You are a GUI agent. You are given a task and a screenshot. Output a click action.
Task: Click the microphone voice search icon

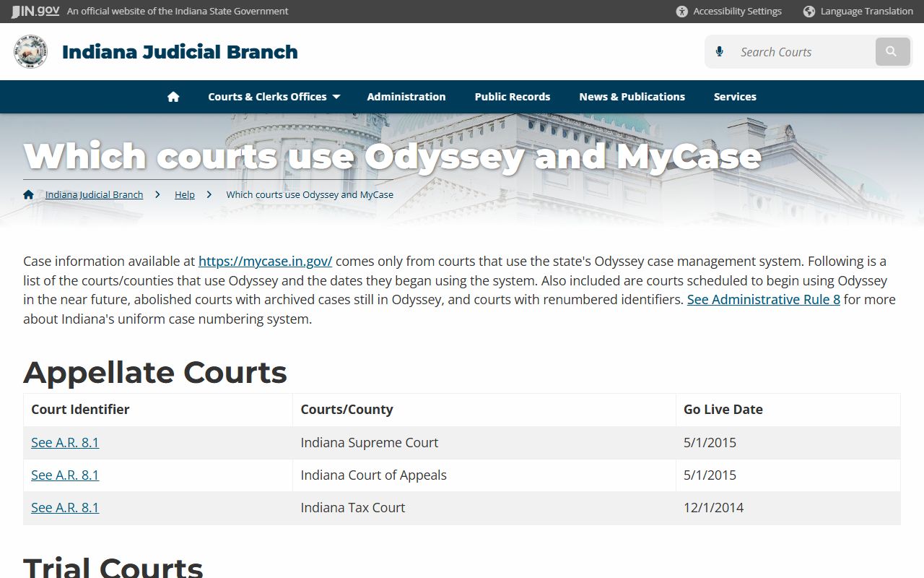click(x=719, y=52)
